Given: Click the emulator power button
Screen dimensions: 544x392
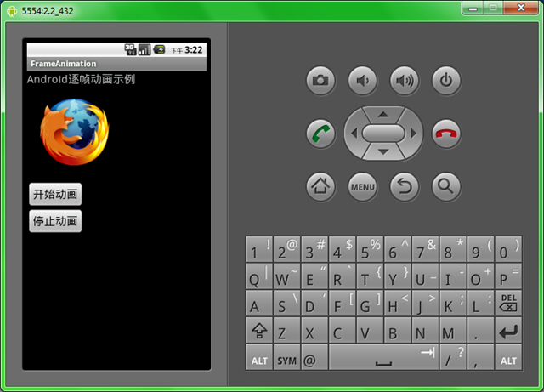Looking at the screenshot, I should pyautogui.click(x=446, y=81).
